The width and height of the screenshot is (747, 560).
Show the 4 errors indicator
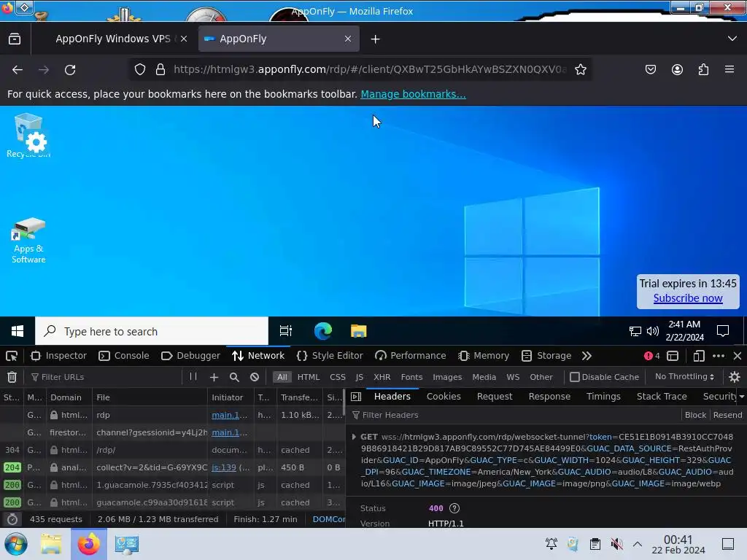pos(651,356)
